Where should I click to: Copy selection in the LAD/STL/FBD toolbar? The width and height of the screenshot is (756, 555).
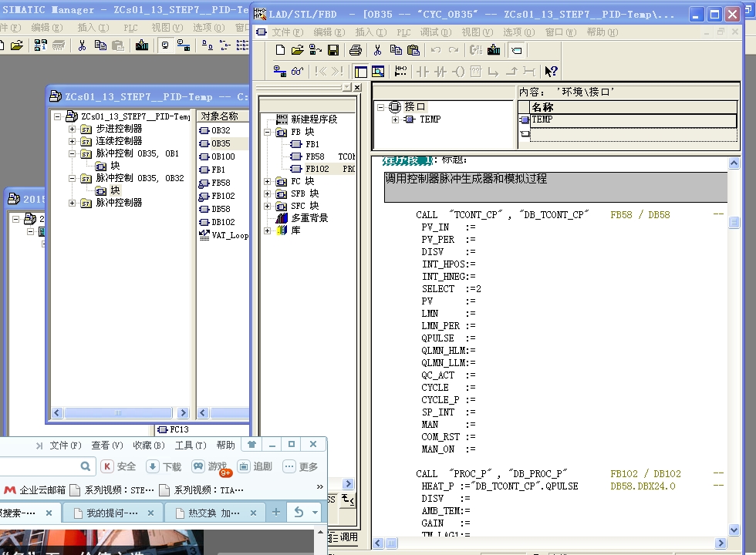(x=396, y=50)
